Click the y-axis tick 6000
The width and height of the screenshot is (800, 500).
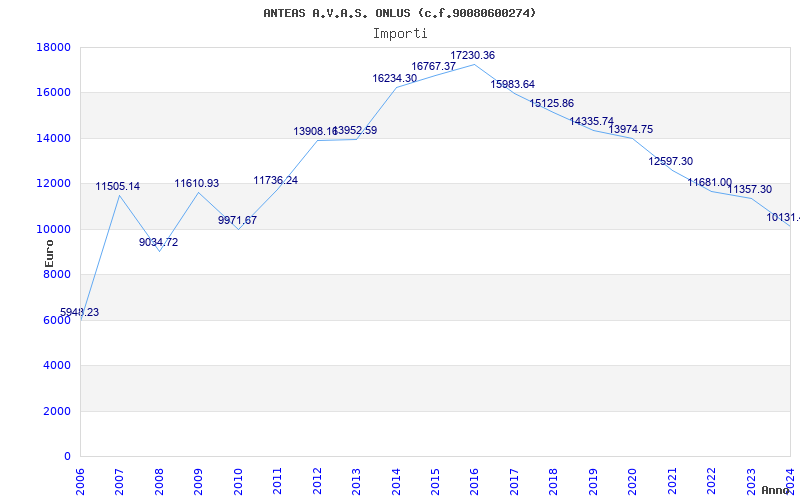tap(57, 320)
